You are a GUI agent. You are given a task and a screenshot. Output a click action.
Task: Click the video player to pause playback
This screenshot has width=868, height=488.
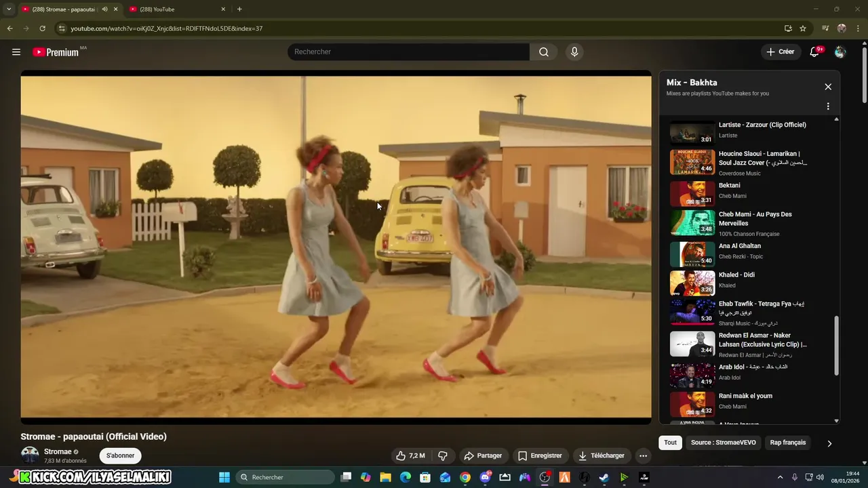(336, 247)
